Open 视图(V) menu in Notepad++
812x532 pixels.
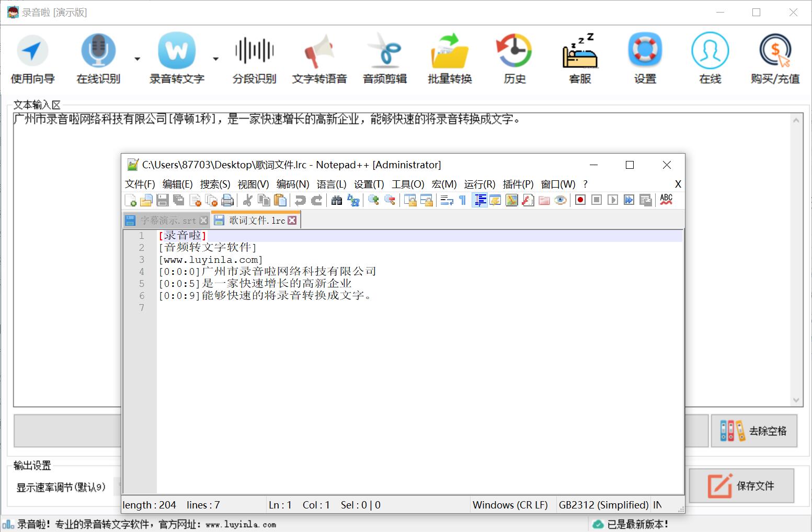click(x=253, y=184)
